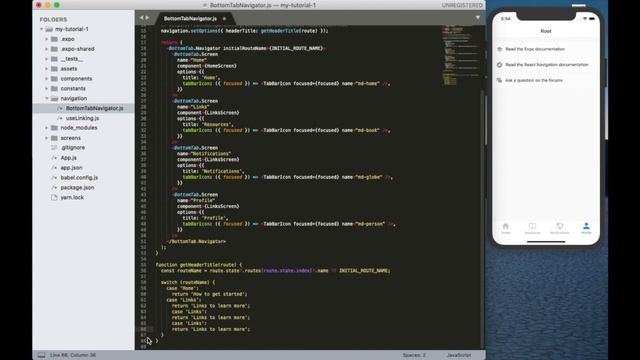Expand the __tests__ folder arrow
640x360 pixels.
[x=47, y=59]
